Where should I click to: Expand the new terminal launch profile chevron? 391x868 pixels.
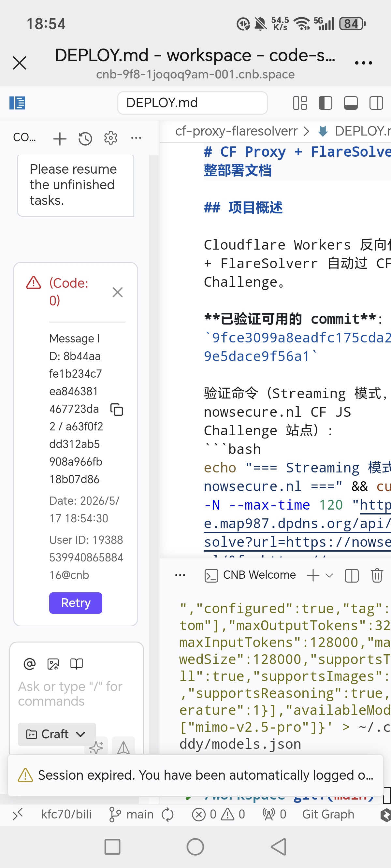click(x=329, y=575)
